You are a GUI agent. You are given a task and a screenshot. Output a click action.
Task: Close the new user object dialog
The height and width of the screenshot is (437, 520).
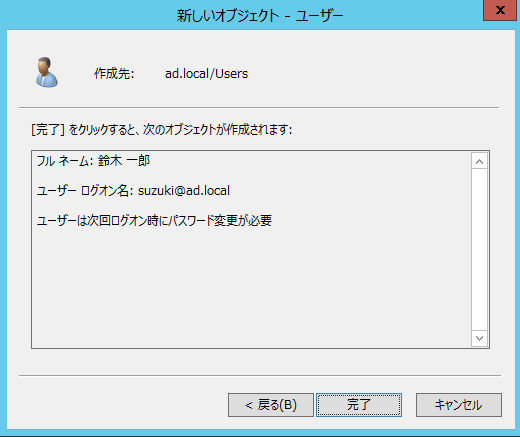click(x=500, y=10)
